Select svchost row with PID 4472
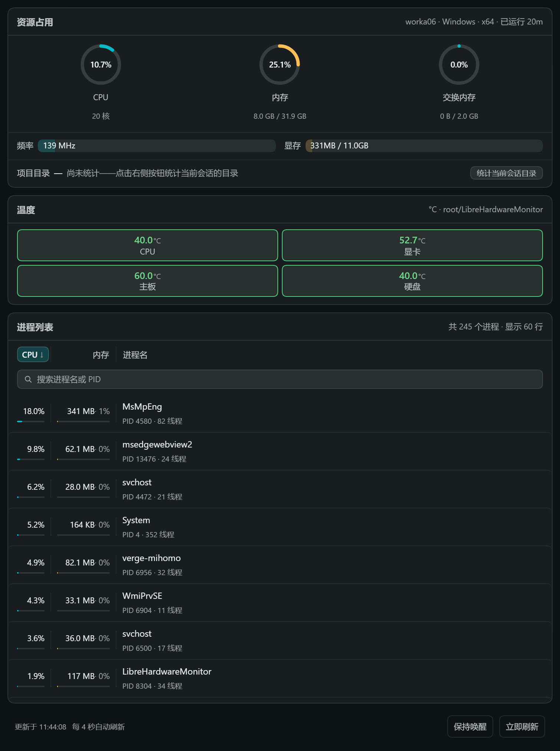The image size is (560, 751). [280, 489]
